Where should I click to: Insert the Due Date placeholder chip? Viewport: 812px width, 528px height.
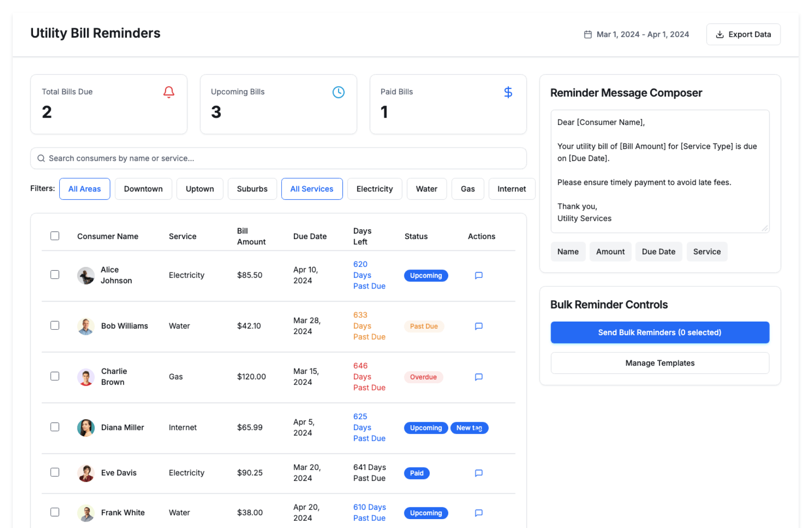tap(658, 252)
